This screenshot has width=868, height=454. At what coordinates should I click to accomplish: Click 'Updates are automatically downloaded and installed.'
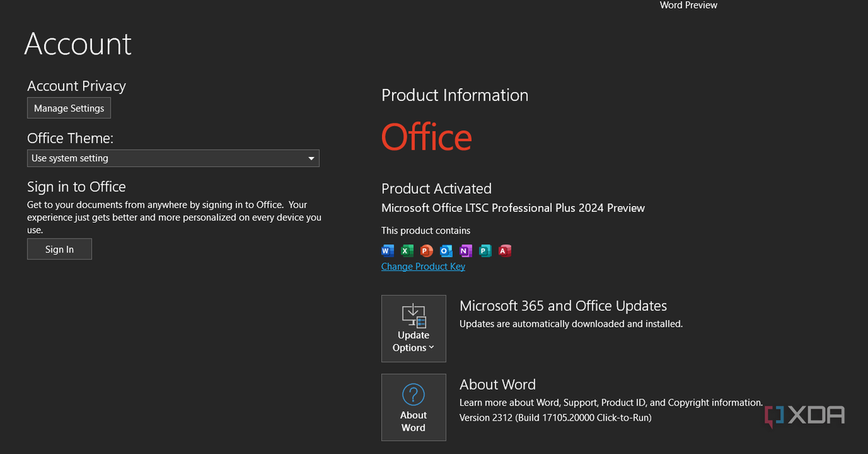point(571,324)
